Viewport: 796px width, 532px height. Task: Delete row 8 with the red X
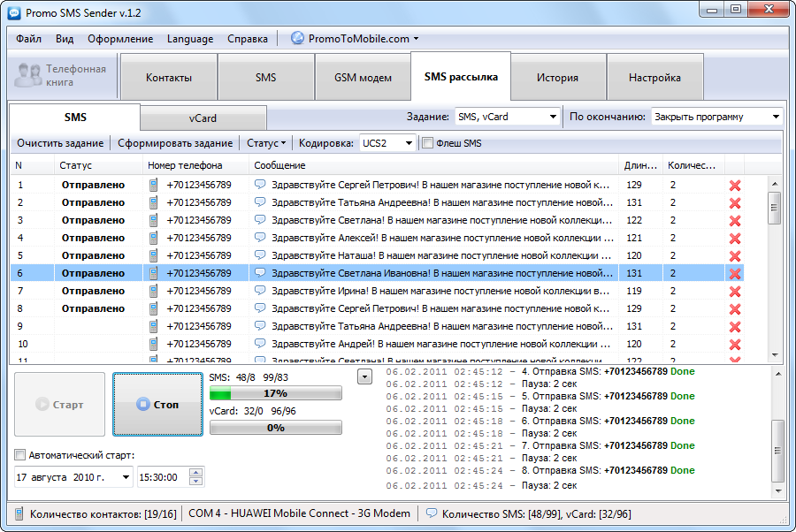tap(735, 308)
